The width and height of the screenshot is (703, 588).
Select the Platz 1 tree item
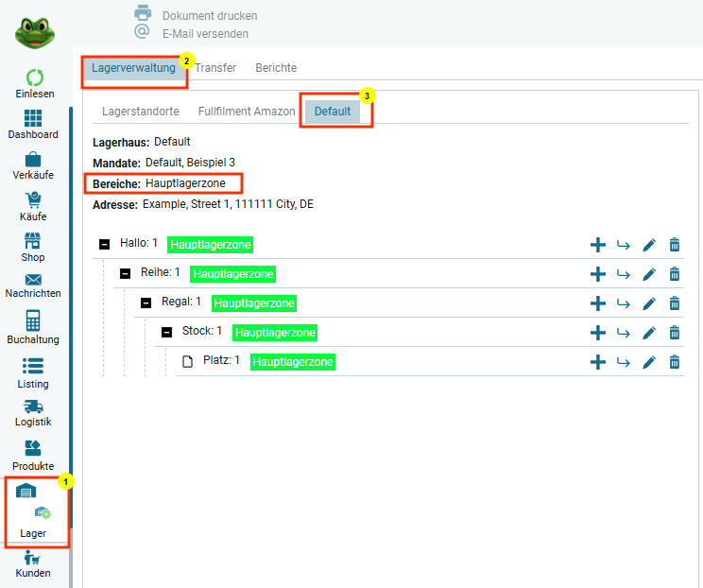(221, 361)
